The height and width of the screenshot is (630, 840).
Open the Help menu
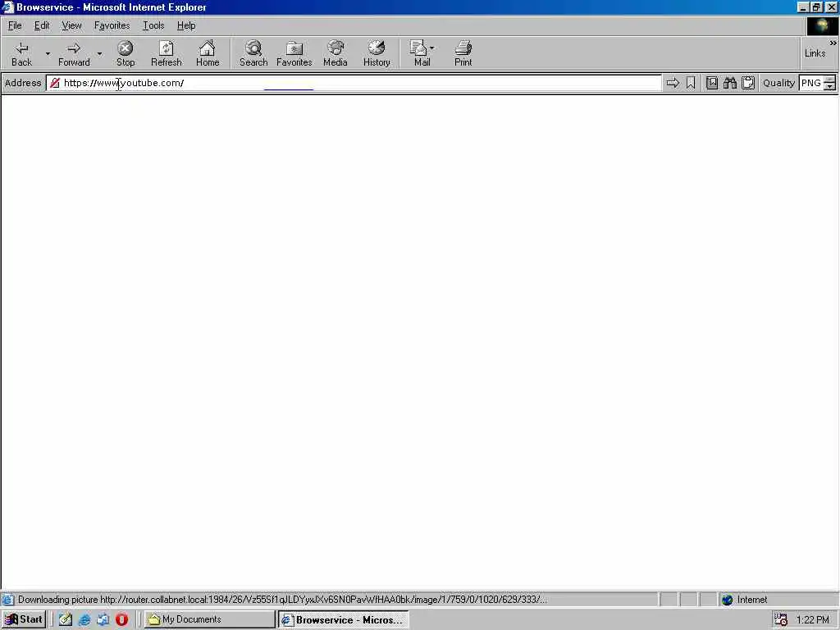186,25
